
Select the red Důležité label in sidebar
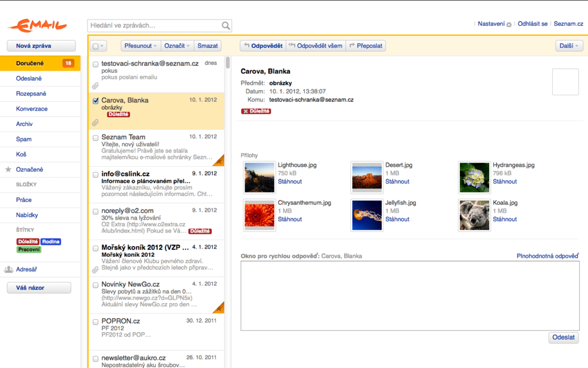click(x=28, y=241)
